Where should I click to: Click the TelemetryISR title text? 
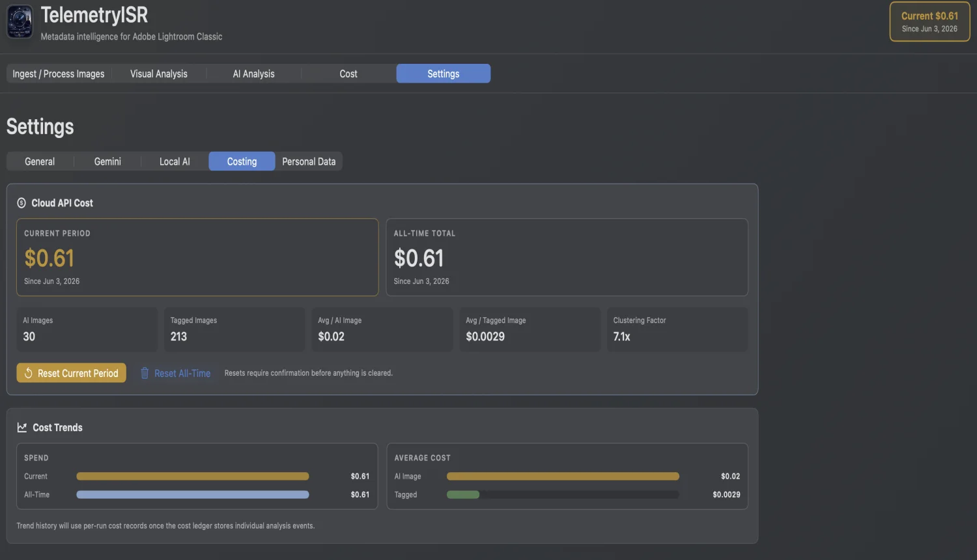point(94,15)
